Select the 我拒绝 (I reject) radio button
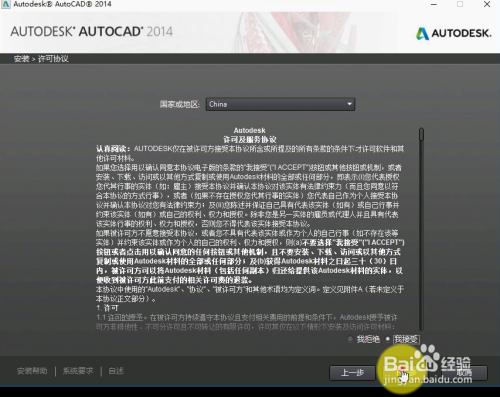 tap(350, 339)
